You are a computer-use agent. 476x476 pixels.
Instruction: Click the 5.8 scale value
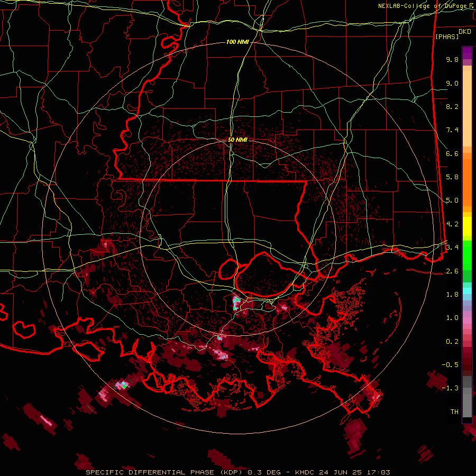click(452, 177)
